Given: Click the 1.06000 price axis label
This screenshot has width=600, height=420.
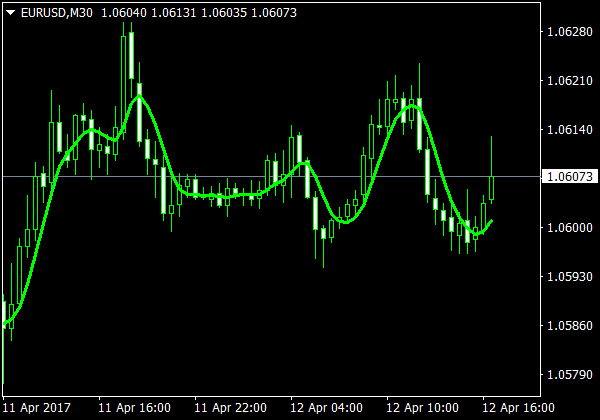Looking at the screenshot, I should click(570, 228).
